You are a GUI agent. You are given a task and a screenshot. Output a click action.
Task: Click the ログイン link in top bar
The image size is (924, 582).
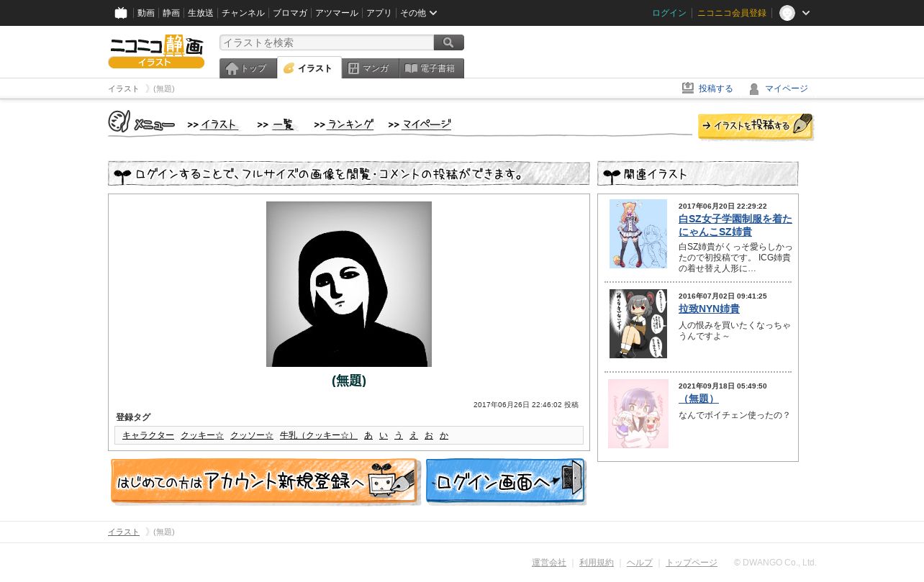pos(669,13)
